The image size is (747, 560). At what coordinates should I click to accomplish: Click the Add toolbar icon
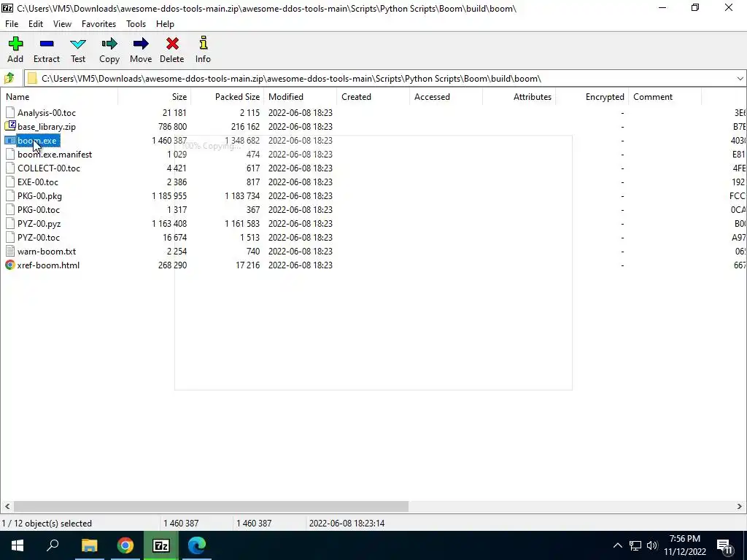[x=15, y=44]
